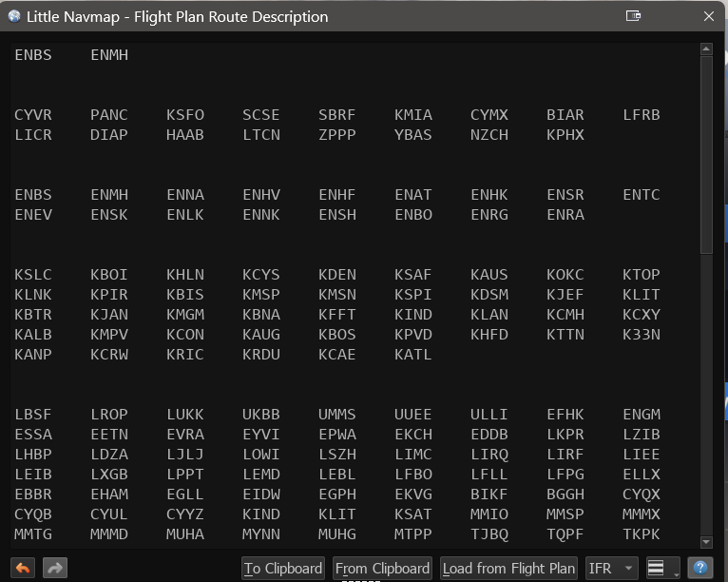Click the KANP airport code

pos(33,355)
